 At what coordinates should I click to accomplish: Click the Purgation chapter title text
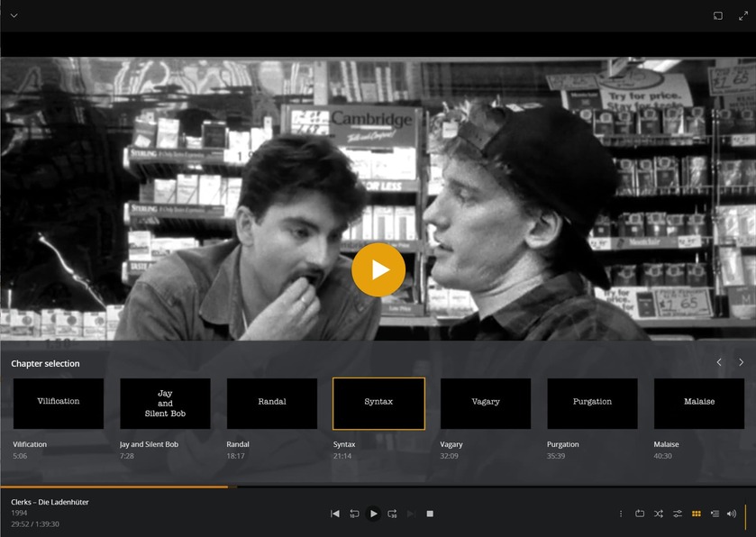(562, 444)
